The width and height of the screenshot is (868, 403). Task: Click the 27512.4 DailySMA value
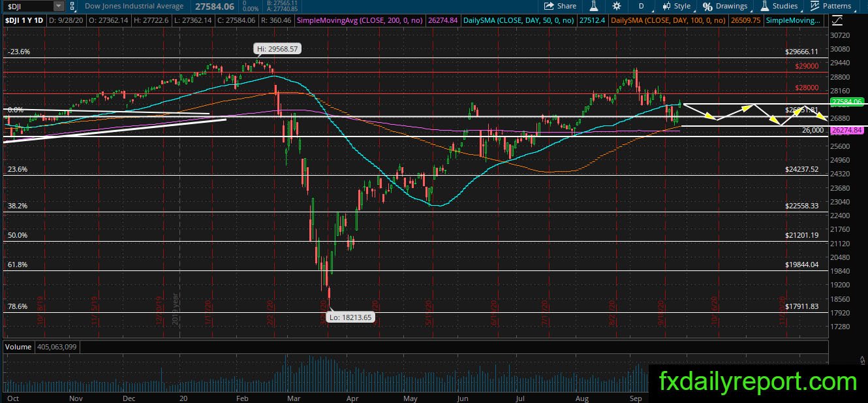click(594, 21)
